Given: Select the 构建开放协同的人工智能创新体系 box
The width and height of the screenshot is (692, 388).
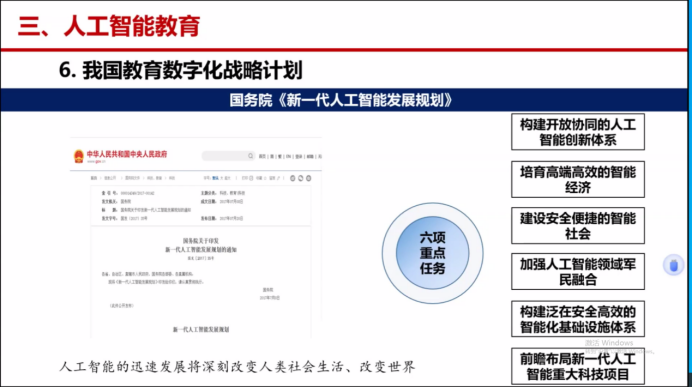Looking at the screenshot, I should click(578, 132).
